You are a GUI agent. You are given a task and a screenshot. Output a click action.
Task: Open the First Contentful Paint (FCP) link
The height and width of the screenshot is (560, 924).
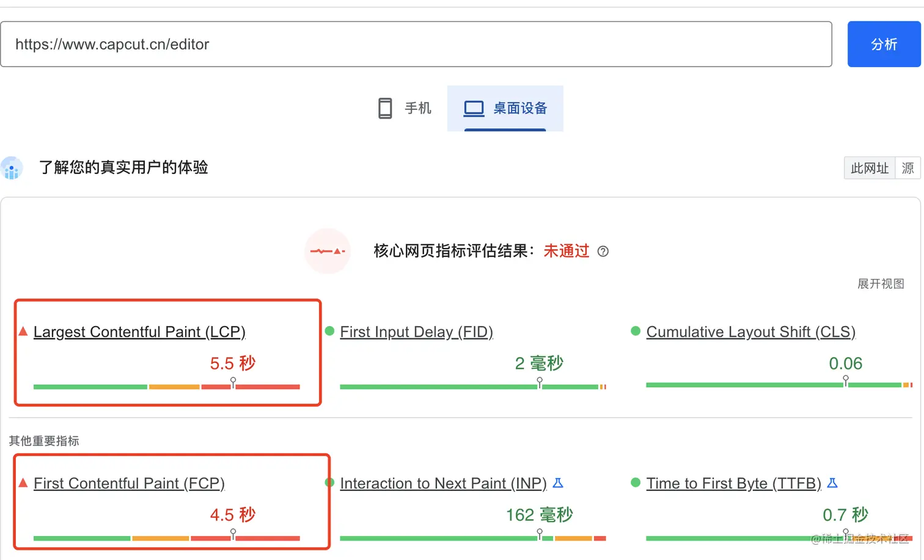(x=129, y=483)
